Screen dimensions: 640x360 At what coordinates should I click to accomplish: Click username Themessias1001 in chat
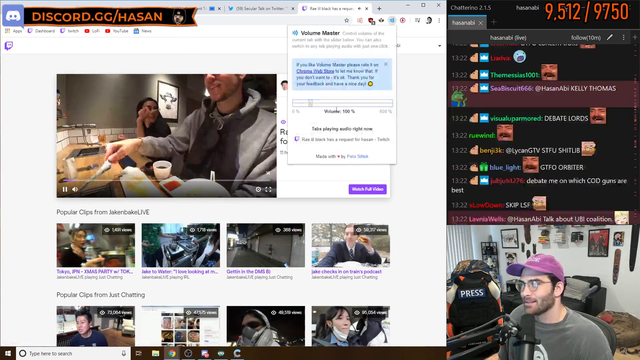pyautogui.click(x=515, y=75)
